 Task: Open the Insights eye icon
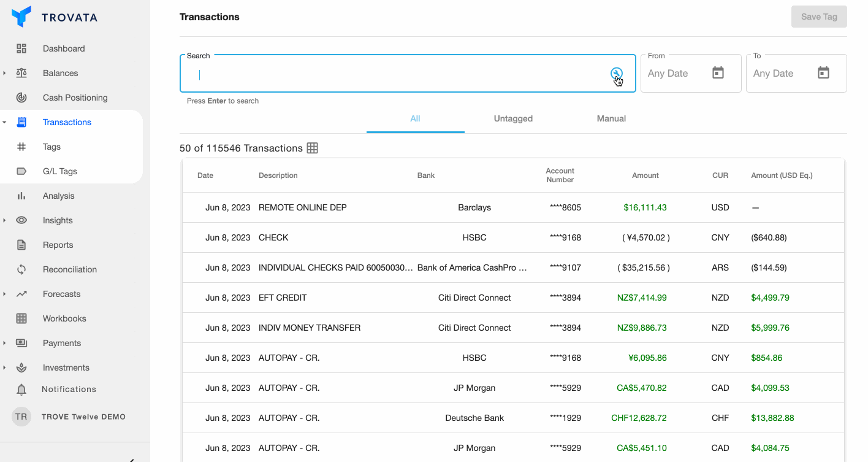(x=23, y=220)
